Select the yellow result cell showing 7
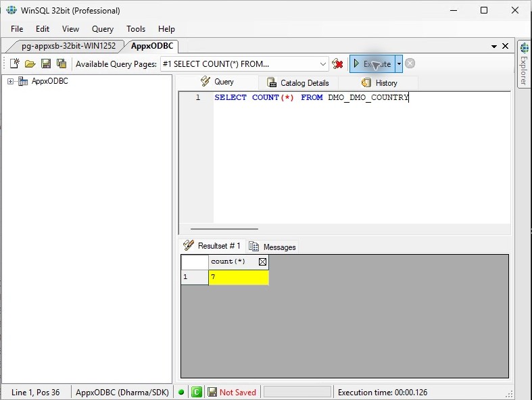 click(239, 277)
